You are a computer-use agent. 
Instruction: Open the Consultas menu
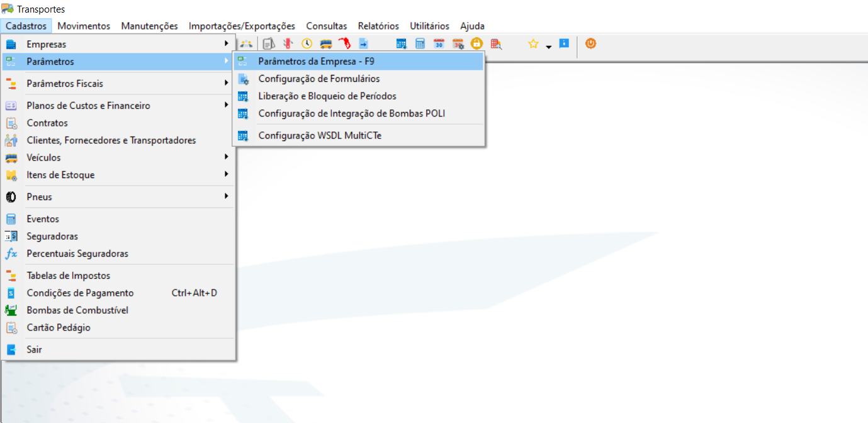click(x=327, y=26)
